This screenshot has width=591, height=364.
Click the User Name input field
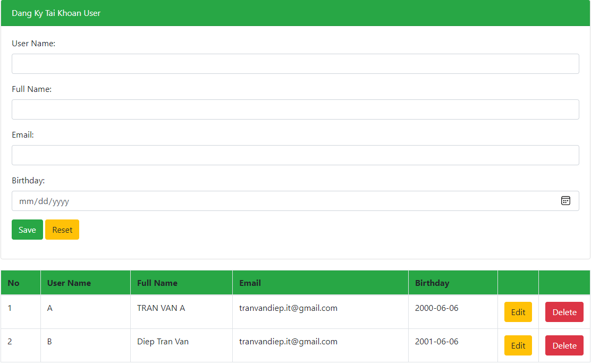click(295, 64)
